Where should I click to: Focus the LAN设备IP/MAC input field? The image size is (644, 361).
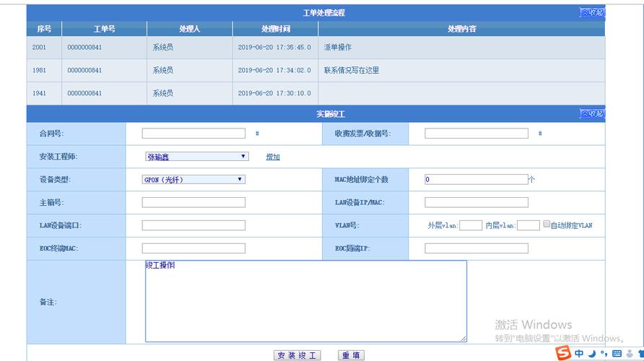pos(477,202)
